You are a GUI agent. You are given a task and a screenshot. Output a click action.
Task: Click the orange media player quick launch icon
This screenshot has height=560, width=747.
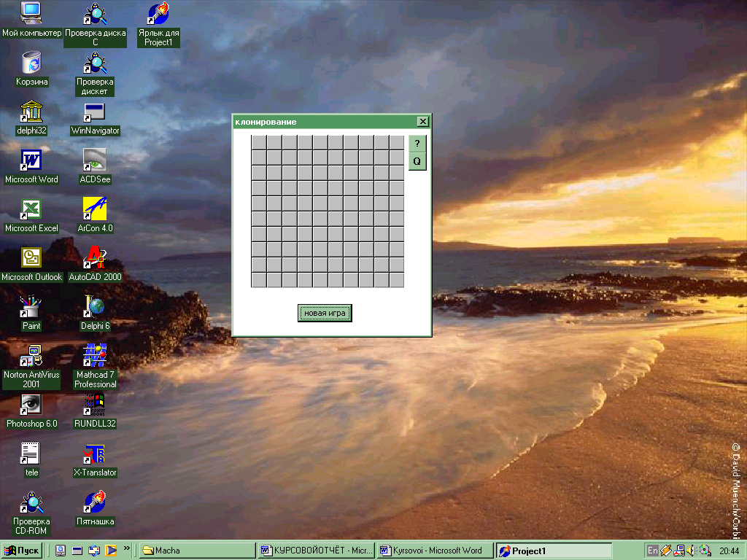point(111,551)
